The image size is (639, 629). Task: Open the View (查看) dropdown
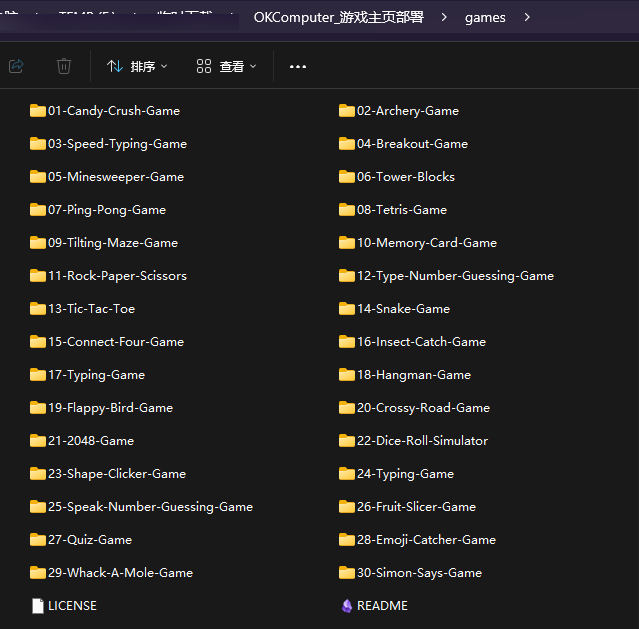coord(227,67)
